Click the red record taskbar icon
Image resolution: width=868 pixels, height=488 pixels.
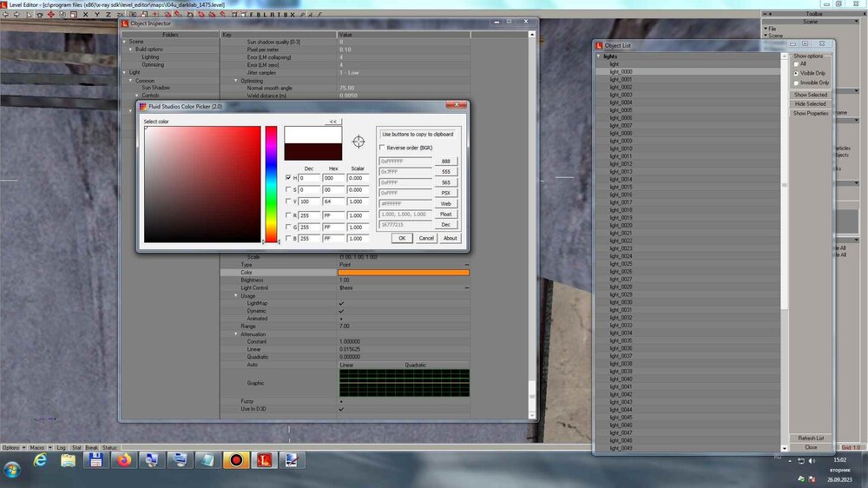click(x=235, y=460)
